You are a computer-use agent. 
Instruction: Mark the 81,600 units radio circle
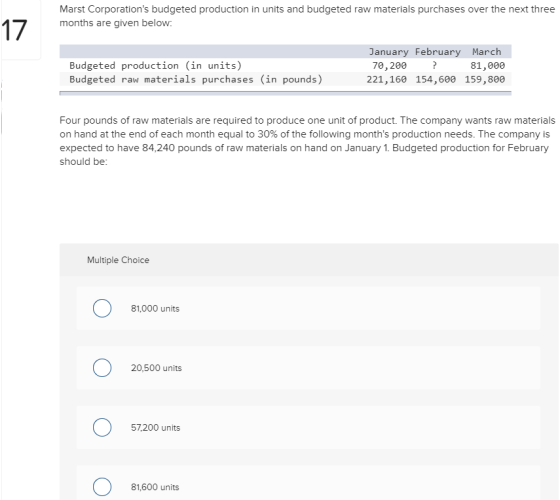point(102,487)
